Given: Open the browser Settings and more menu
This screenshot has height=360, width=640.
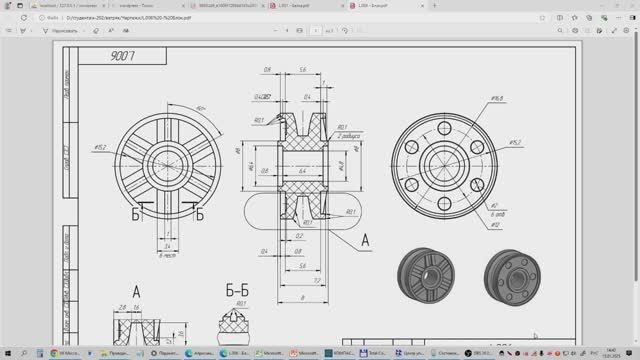Looking at the screenshot, I should point(619,18).
